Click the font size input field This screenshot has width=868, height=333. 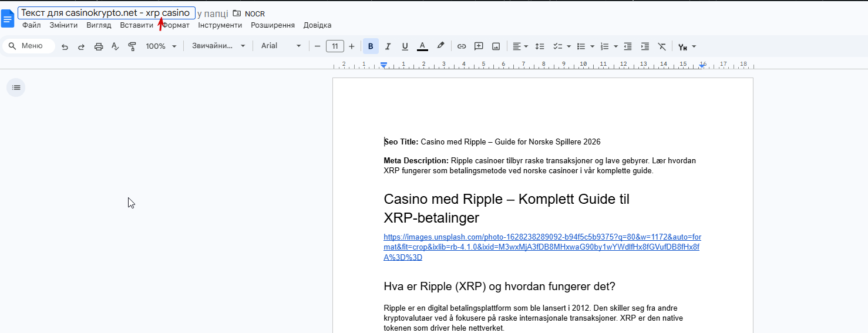pyautogui.click(x=335, y=46)
